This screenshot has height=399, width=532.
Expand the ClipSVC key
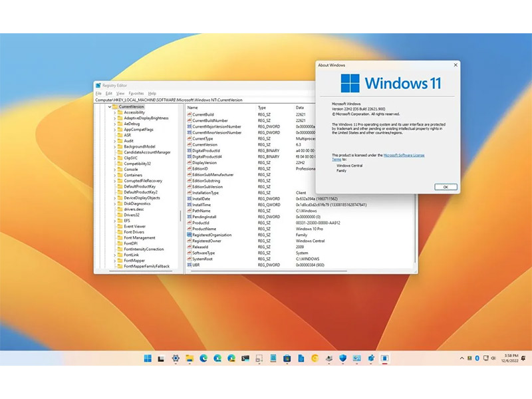pyautogui.click(x=114, y=158)
